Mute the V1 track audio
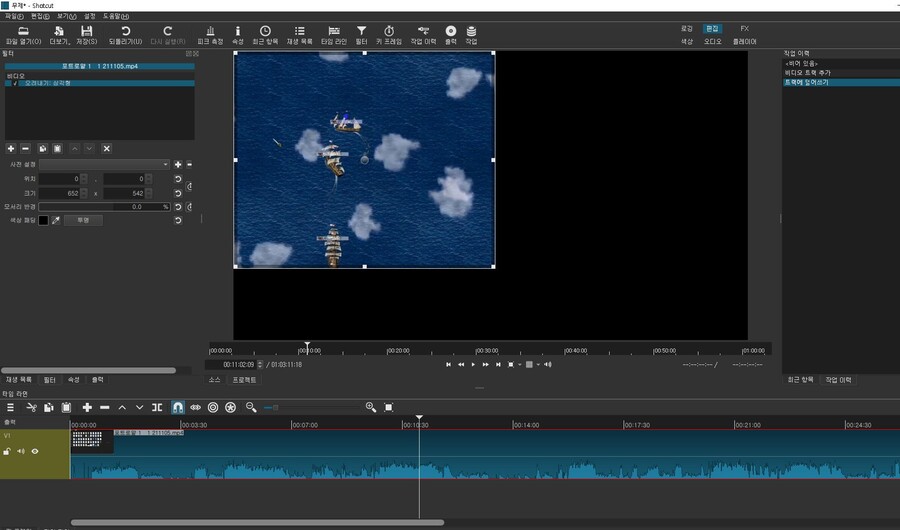 (21, 451)
